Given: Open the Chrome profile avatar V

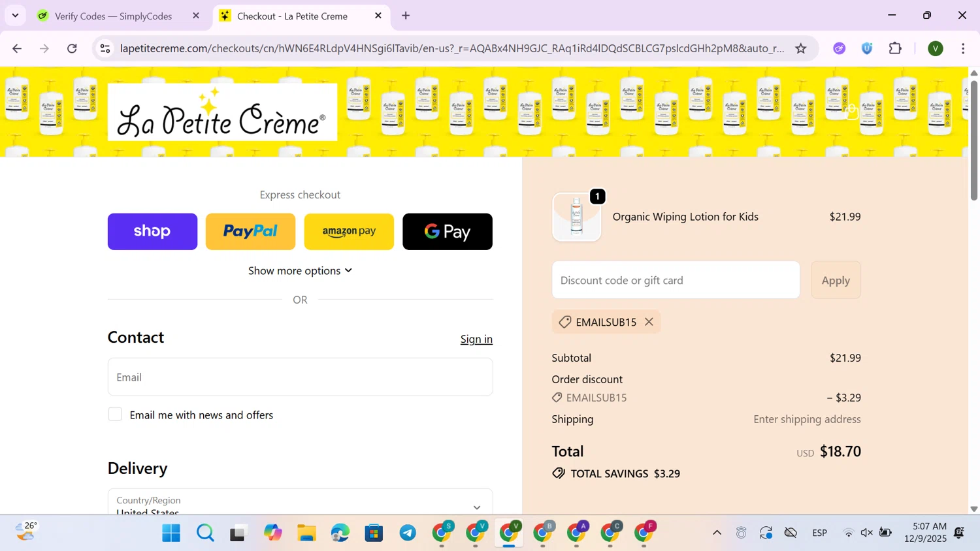Looking at the screenshot, I should [936, 48].
